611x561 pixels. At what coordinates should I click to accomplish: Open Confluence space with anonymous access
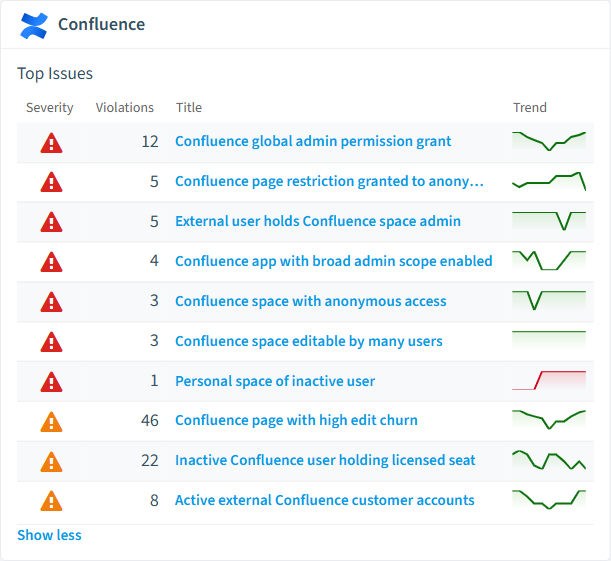click(311, 302)
